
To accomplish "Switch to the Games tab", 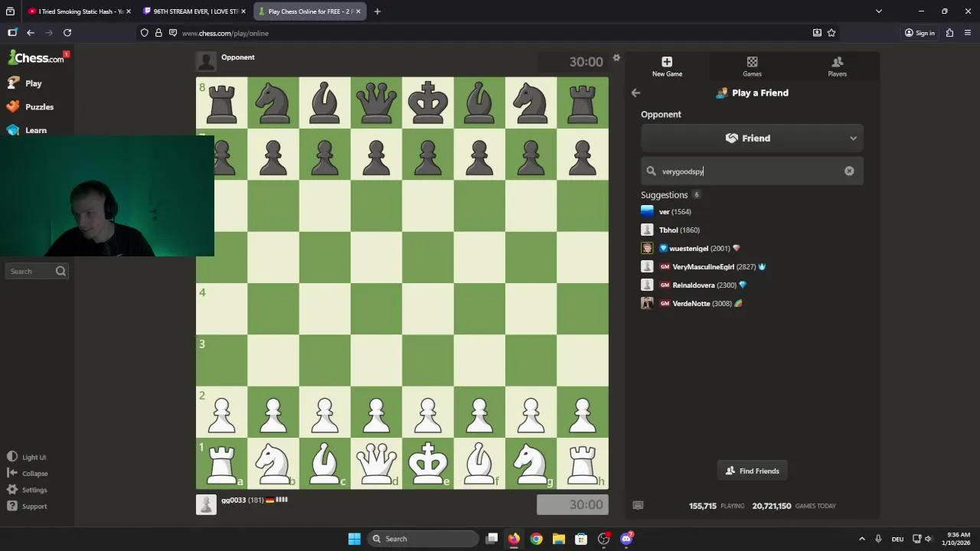I will (x=752, y=67).
